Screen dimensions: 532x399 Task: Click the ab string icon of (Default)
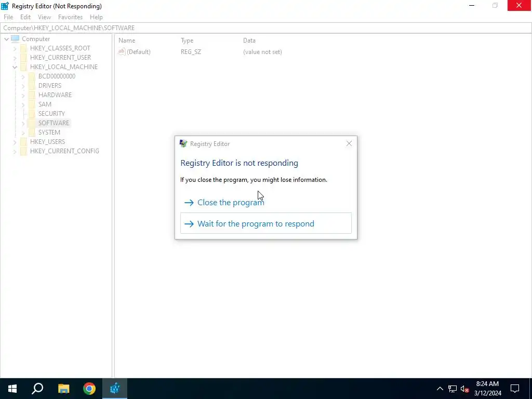coord(122,51)
